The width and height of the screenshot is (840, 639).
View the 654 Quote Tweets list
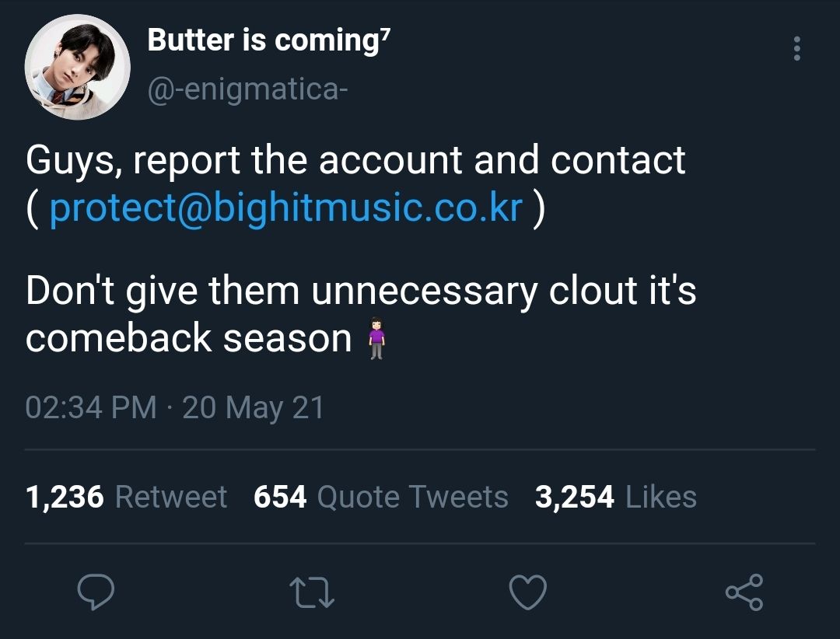tap(381, 497)
